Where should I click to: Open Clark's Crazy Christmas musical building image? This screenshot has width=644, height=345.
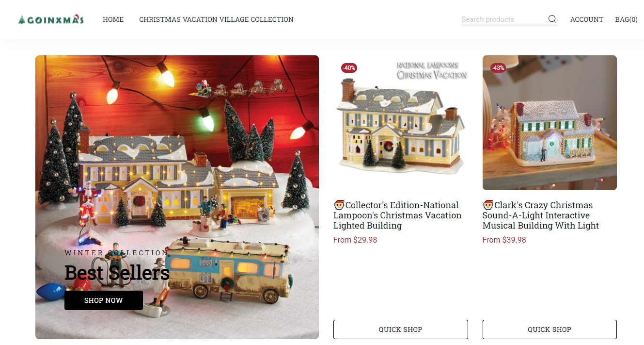pos(550,123)
